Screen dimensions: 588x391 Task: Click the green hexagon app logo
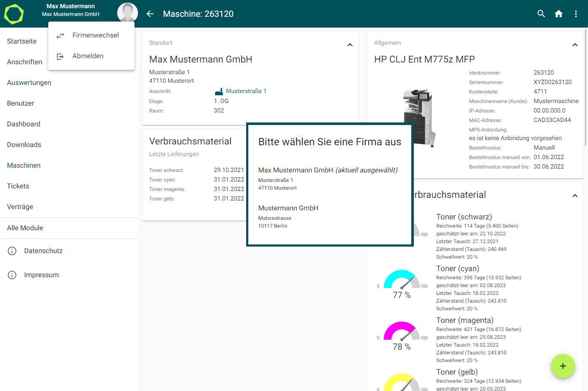(14, 14)
